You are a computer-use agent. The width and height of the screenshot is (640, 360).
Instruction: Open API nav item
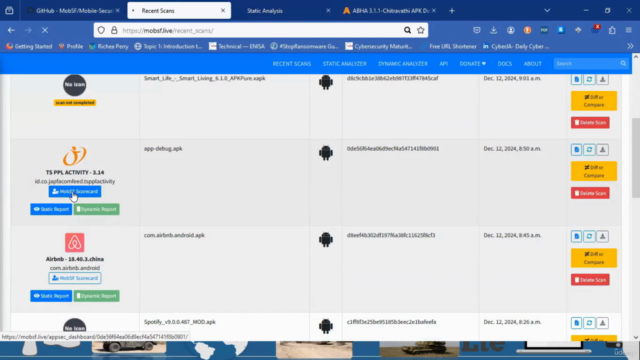[444, 64]
